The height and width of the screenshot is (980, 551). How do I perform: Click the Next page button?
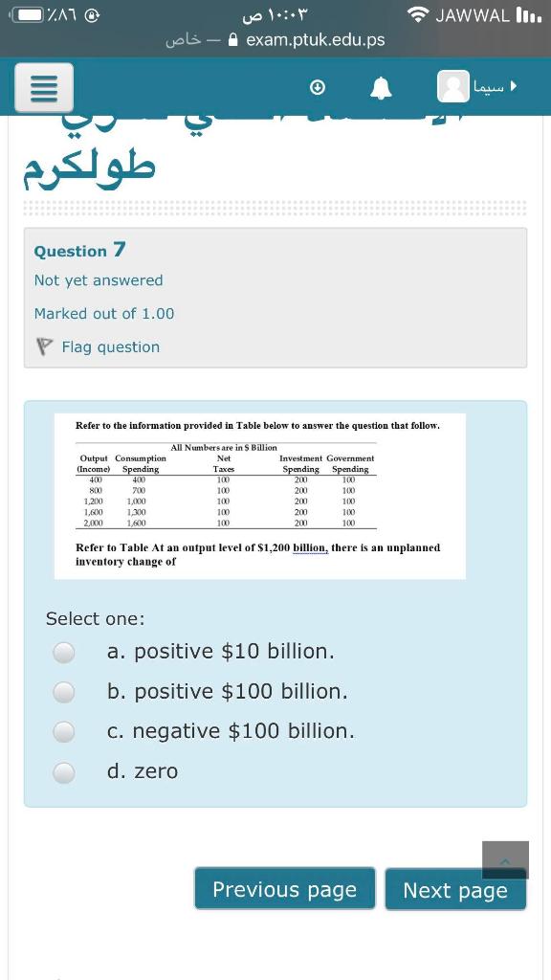(x=455, y=890)
